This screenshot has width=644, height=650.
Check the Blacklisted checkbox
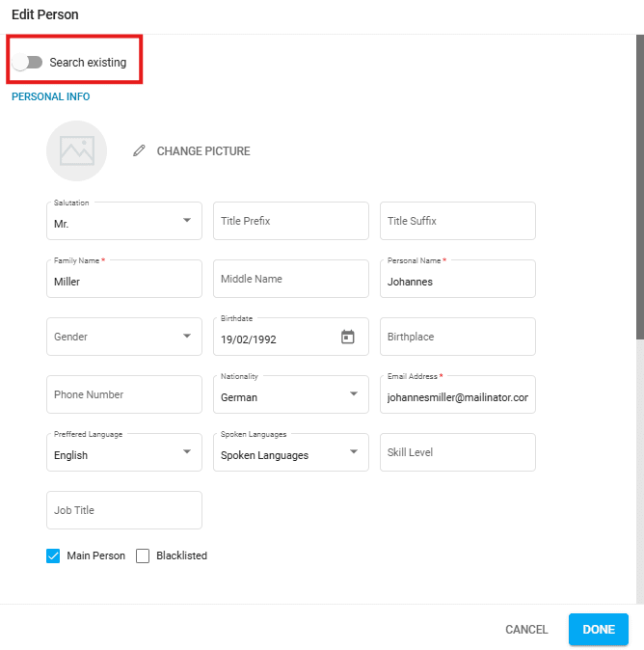coord(143,555)
